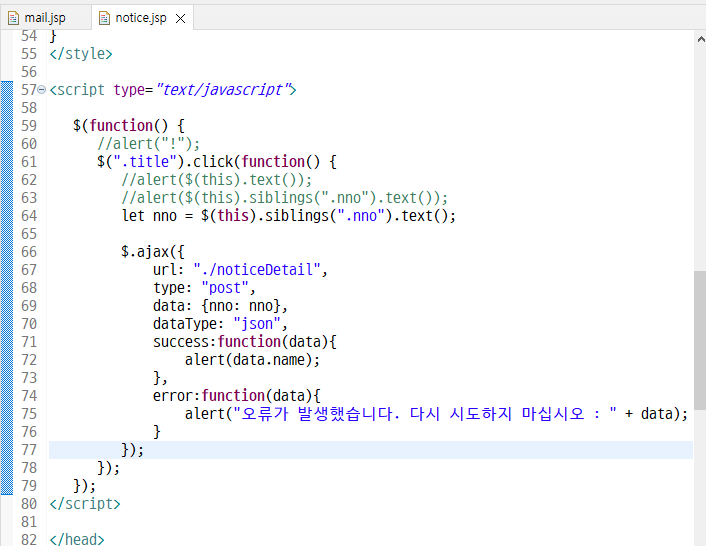Collapse the script block at line 57
The width and height of the screenshot is (706, 546).
[41, 90]
